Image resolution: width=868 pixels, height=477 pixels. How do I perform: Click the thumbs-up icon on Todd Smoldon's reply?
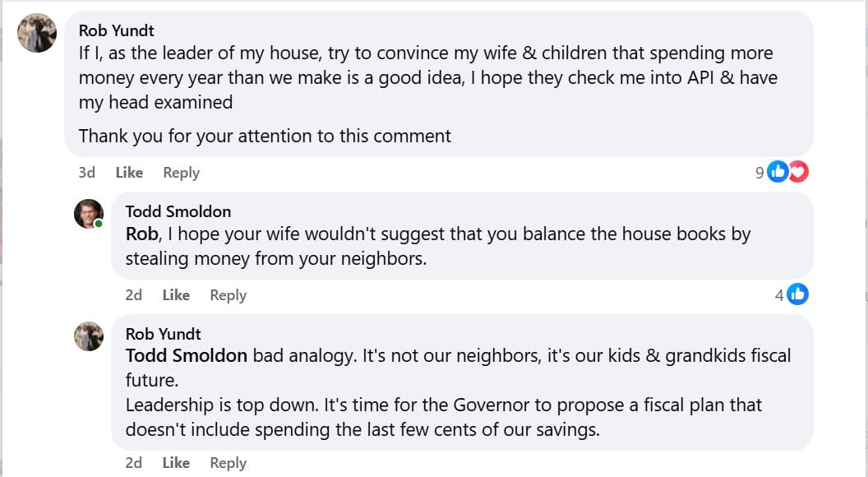(797, 294)
